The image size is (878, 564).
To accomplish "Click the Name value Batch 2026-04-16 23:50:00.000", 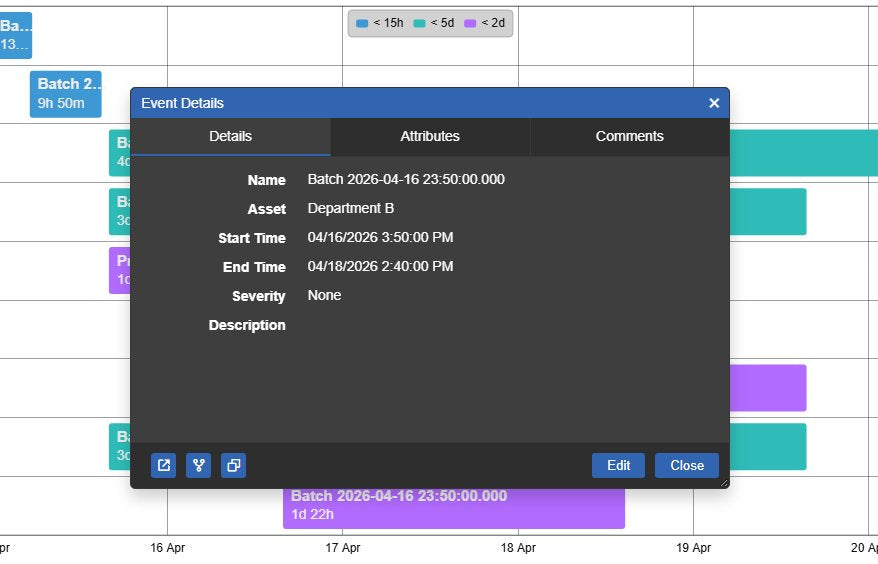I will pyautogui.click(x=406, y=179).
